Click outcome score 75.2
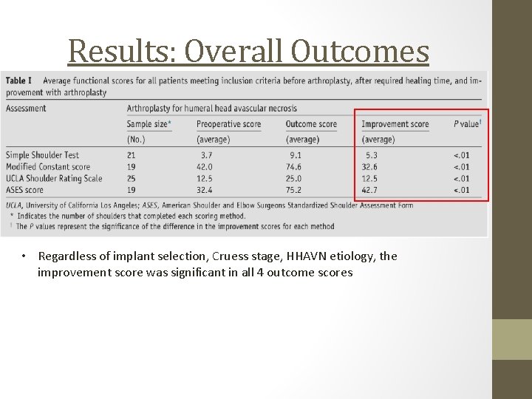 point(293,190)
